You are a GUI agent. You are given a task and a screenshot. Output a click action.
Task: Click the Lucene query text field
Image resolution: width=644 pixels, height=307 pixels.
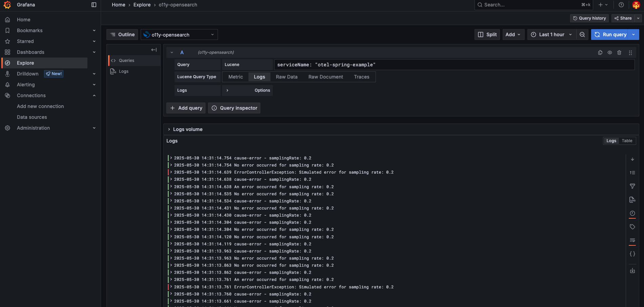[x=454, y=65]
